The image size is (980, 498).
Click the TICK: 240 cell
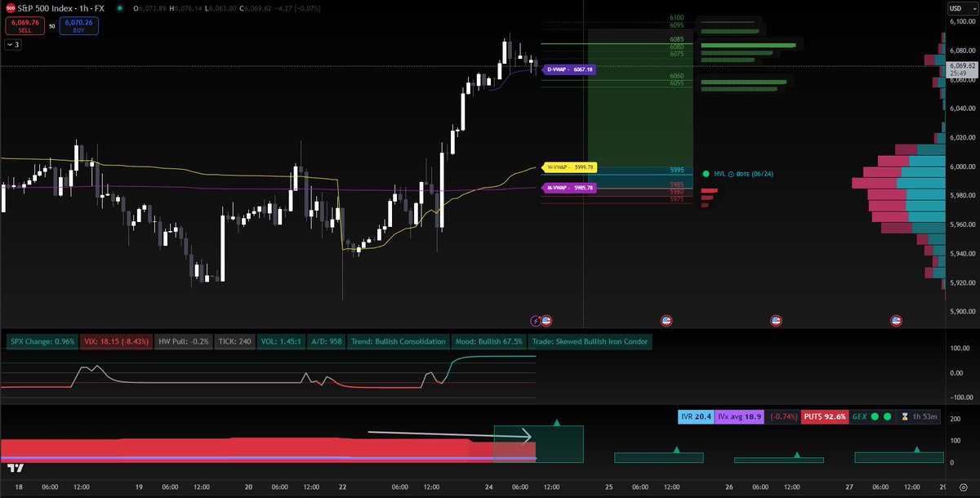233,341
